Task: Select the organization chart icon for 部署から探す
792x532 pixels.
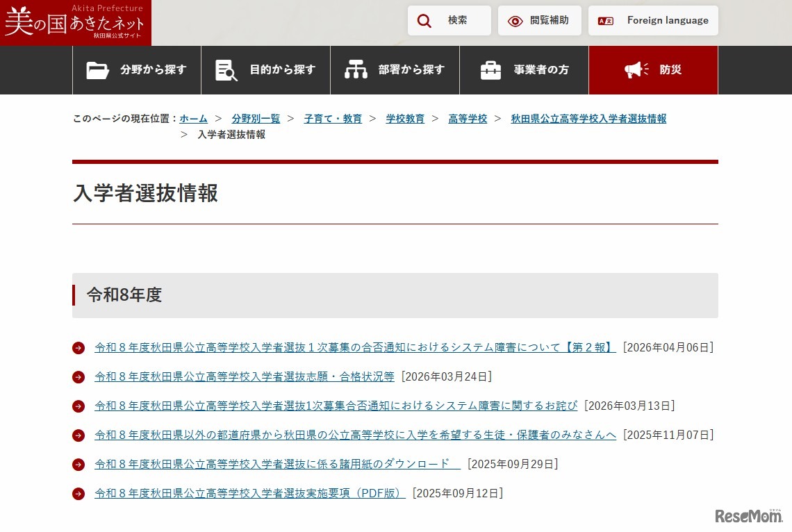Action: pos(356,69)
